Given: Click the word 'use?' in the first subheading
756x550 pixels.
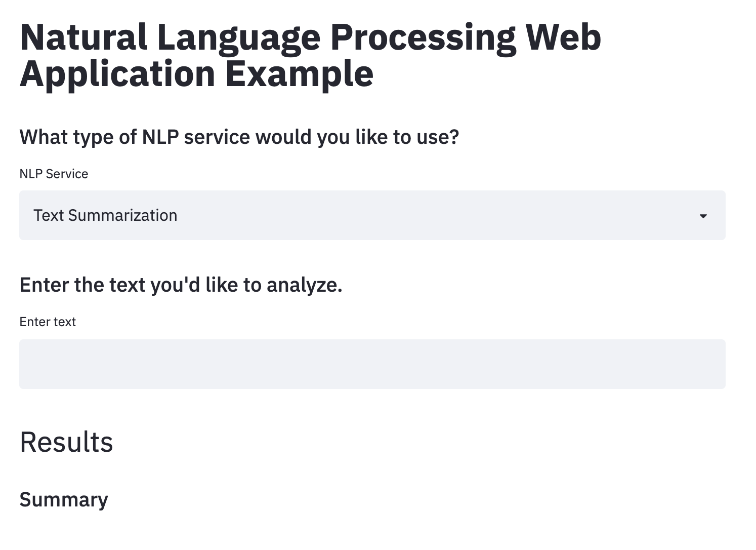Looking at the screenshot, I should (x=438, y=137).
